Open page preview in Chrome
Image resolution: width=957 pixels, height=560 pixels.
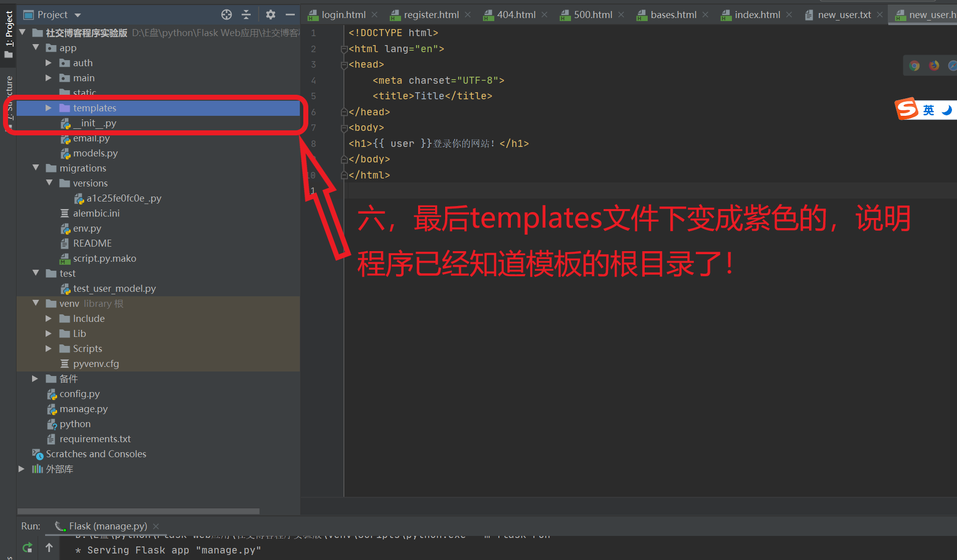click(x=914, y=65)
